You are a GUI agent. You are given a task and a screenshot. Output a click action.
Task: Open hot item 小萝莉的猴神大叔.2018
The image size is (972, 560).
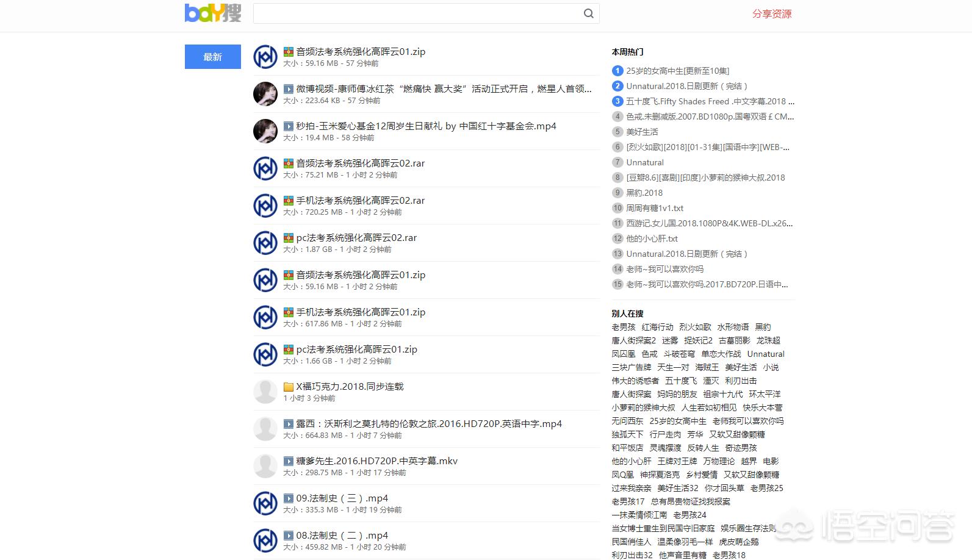coord(705,178)
